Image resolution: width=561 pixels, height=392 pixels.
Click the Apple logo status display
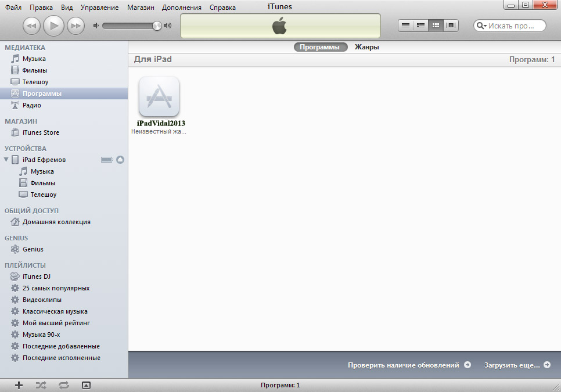click(280, 26)
